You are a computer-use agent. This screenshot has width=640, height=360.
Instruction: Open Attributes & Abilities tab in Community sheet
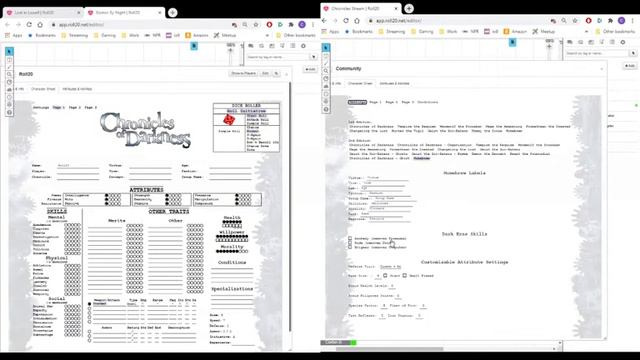[x=394, y=83]
